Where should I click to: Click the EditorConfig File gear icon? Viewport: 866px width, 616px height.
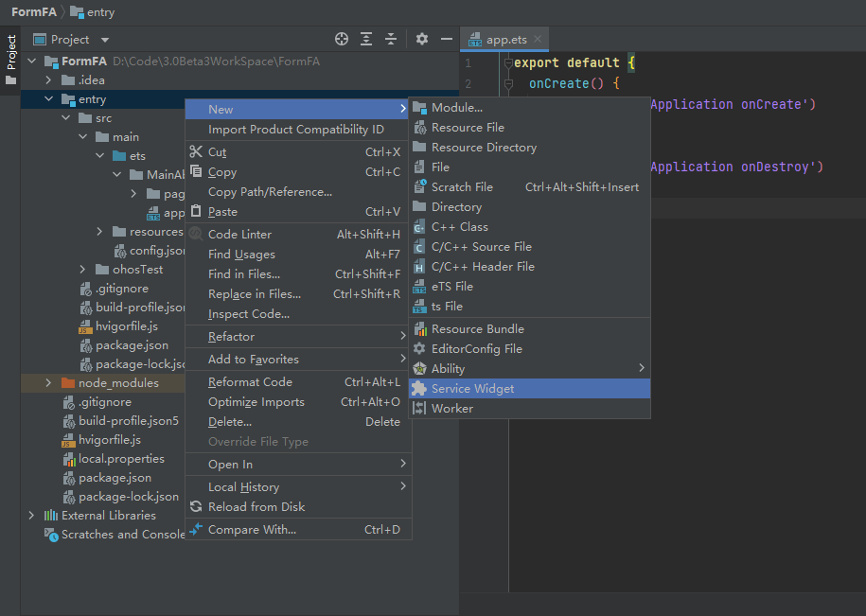click(419, 349)
